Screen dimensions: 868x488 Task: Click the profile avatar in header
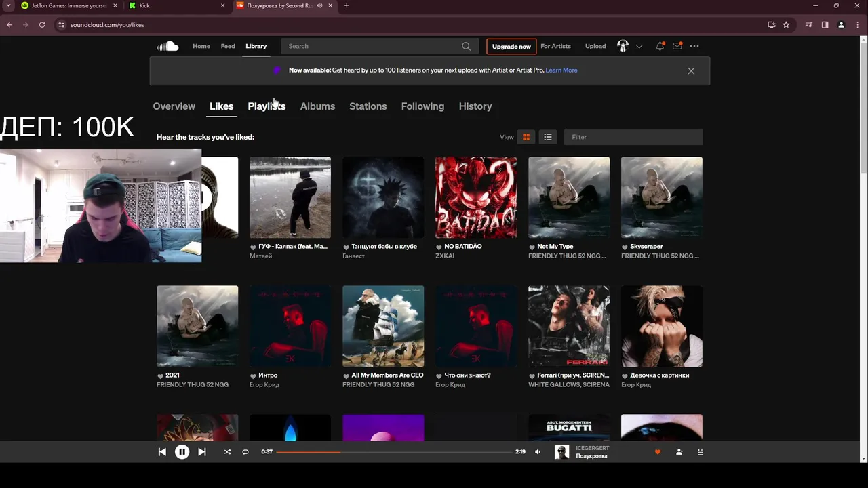point(623,46)
